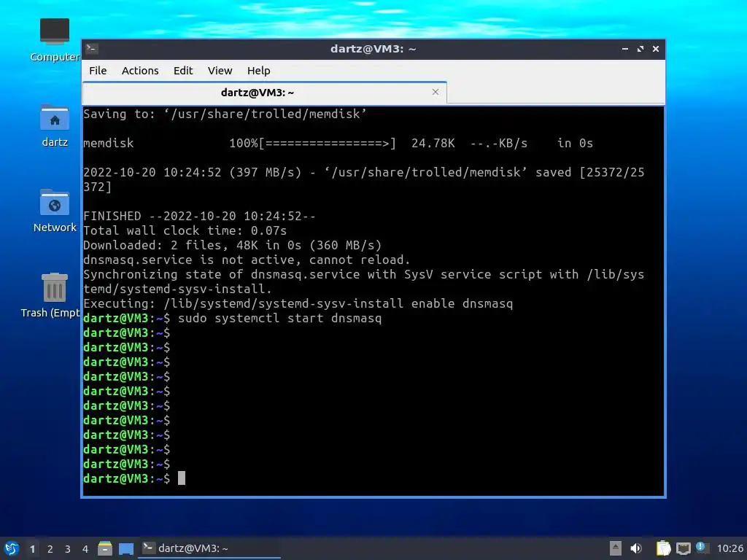Click the 'Synchronizing state of dnsmasq.service' line

pos(363,281)
